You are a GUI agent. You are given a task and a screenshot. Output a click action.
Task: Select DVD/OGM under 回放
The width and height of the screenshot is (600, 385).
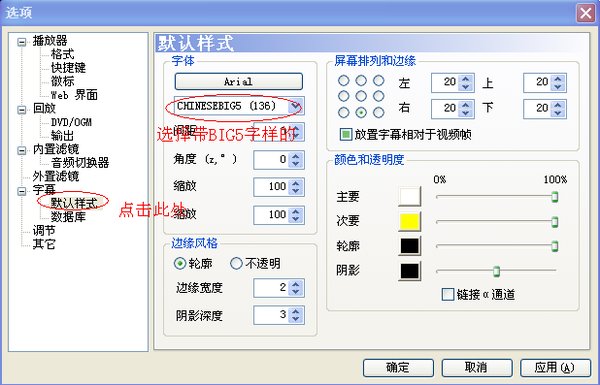71,122
